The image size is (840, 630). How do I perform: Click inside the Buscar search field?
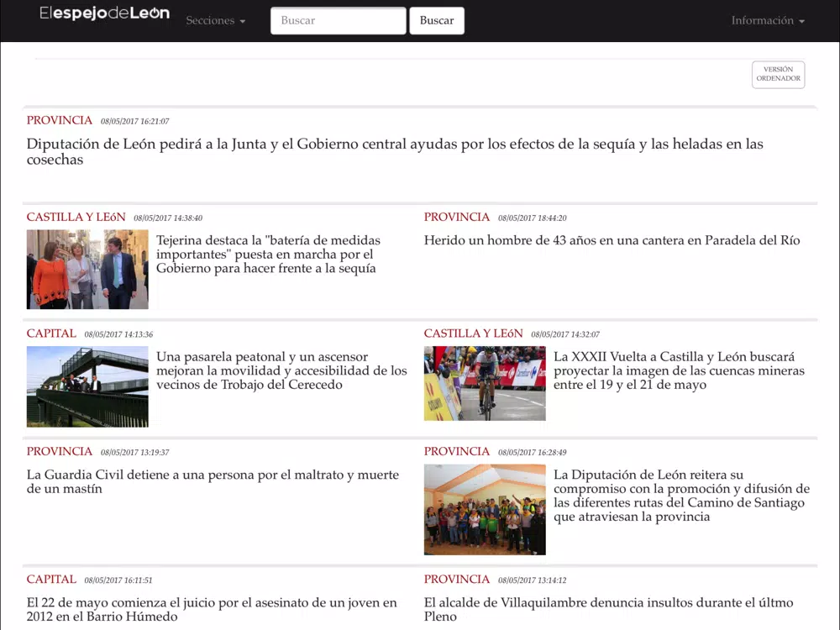point(338,21)
